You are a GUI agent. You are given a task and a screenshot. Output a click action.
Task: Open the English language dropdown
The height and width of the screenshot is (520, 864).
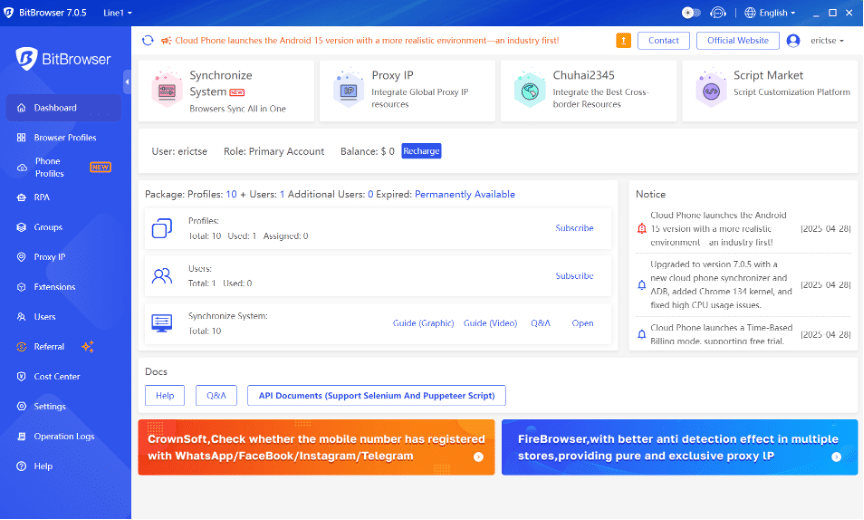(770, 13)
